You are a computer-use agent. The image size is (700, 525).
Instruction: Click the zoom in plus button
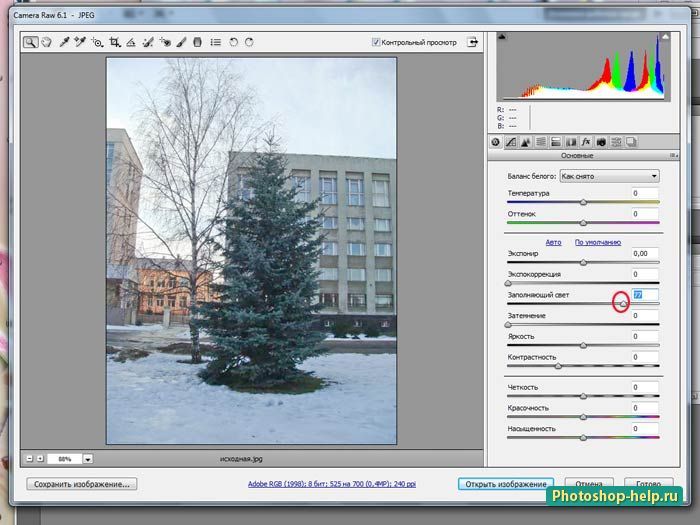40,458
